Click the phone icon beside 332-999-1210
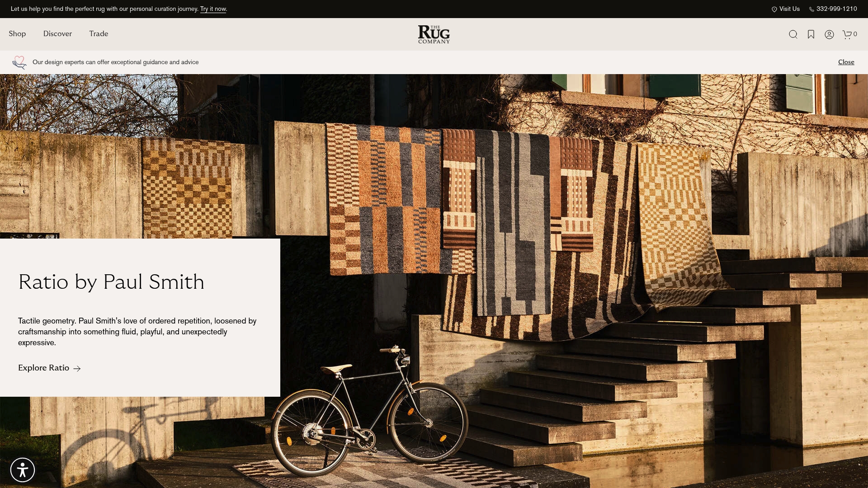The height and width of the screenshot is (488, 868). (811, 9)
